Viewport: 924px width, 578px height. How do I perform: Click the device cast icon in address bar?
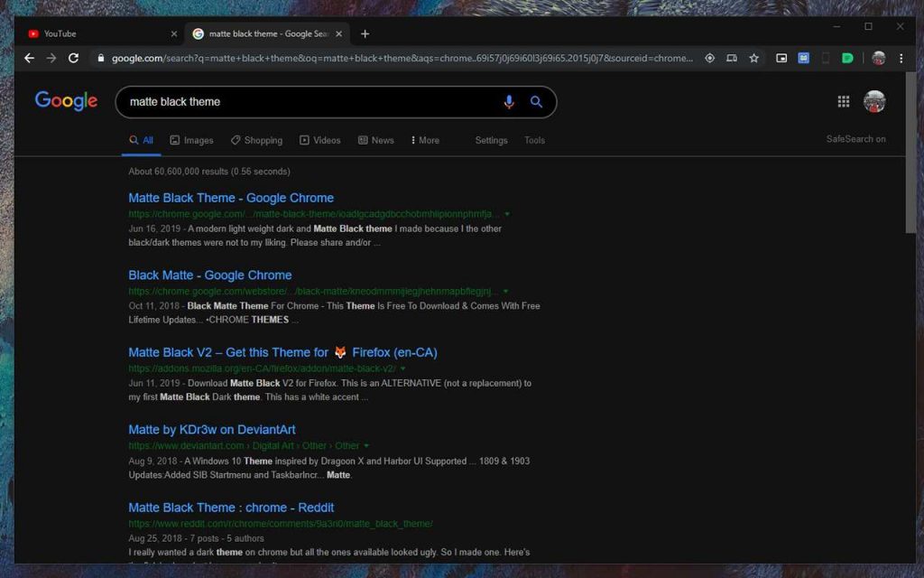[731, 58]
